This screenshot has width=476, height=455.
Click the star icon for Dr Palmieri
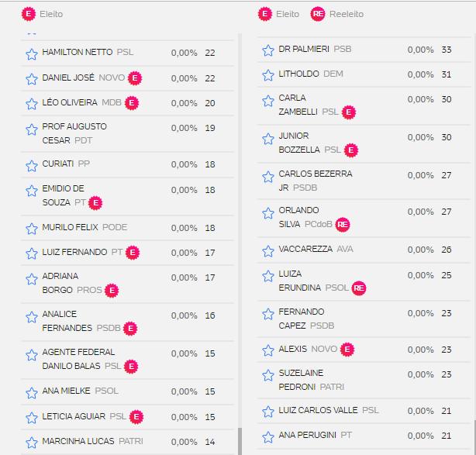pos(267,50)
